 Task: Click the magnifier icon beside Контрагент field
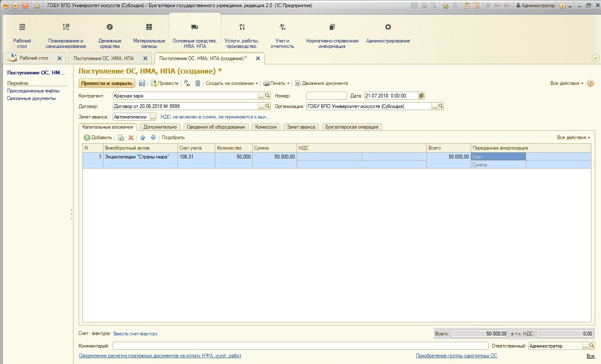click(267, 96)
